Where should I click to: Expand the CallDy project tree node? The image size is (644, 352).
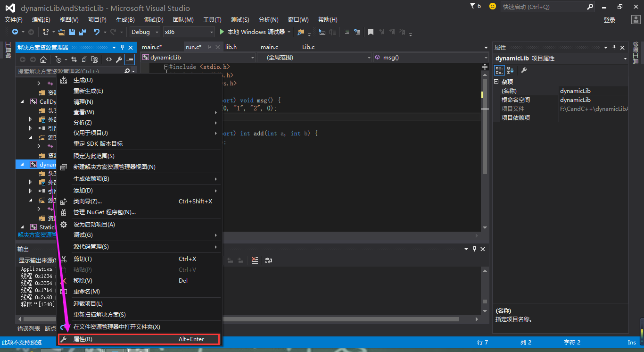click(x=22, y=101)
